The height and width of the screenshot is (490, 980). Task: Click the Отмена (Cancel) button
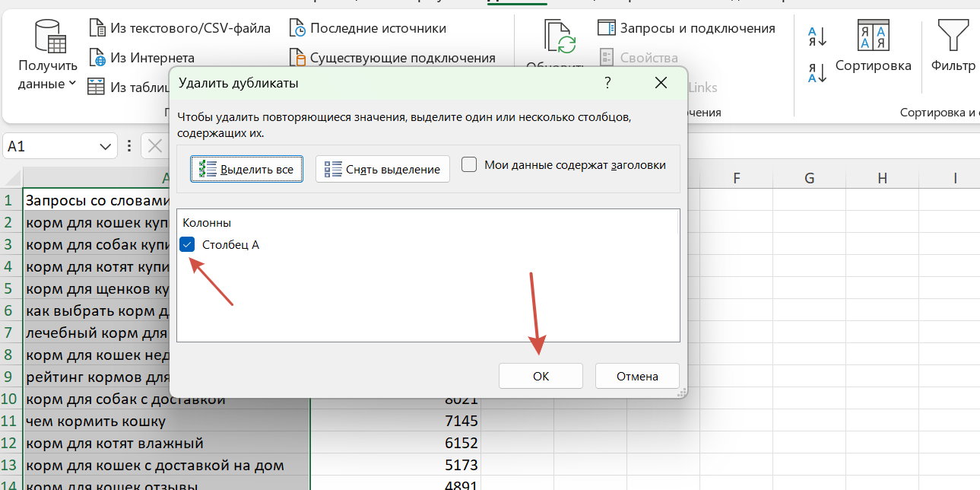[x=637, y=376]
